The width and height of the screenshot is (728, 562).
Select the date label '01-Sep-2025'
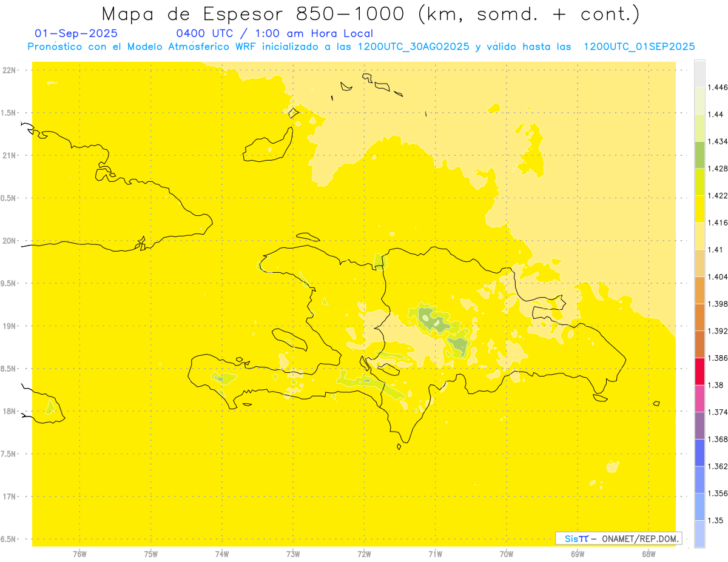point(76,33)
